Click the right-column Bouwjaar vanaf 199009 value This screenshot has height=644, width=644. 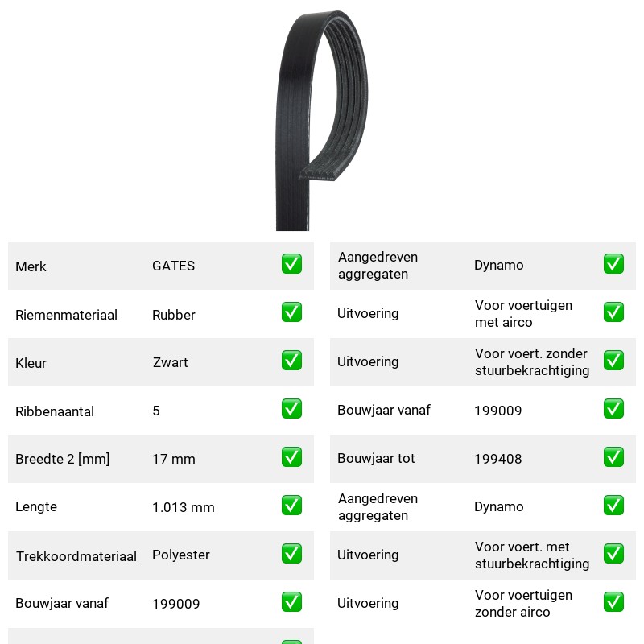tap(497, 411)
